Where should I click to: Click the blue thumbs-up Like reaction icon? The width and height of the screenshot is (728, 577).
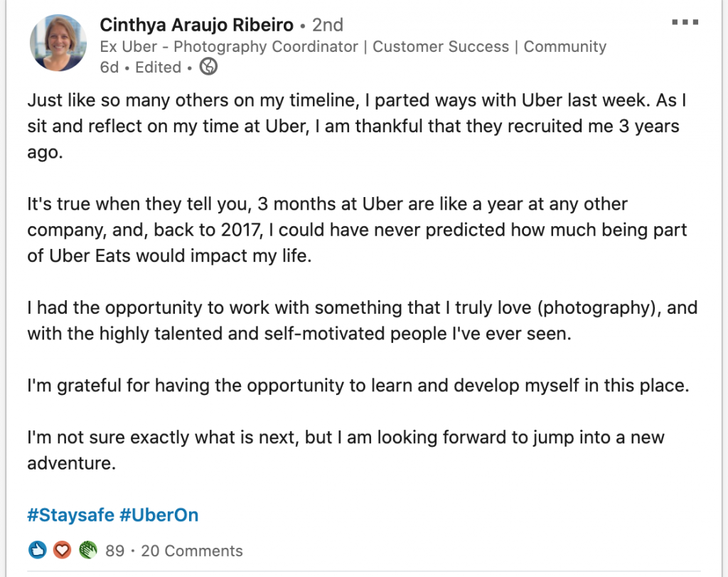[37, 550]
